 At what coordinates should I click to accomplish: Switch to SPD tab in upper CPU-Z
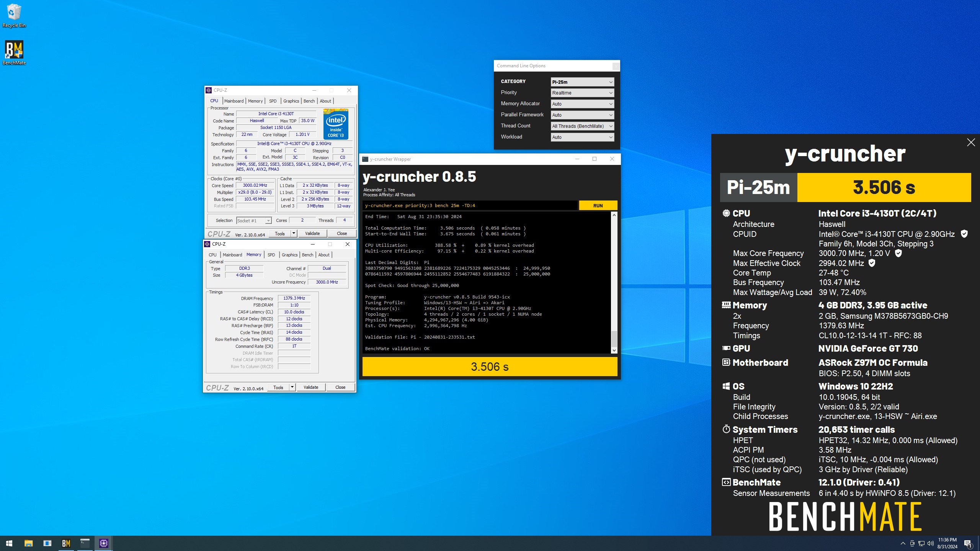click(x=273, y=101)
